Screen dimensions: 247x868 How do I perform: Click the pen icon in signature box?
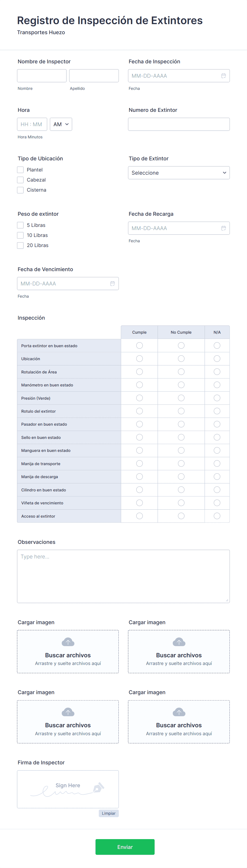pyautogui.click(x=99, y=788)
